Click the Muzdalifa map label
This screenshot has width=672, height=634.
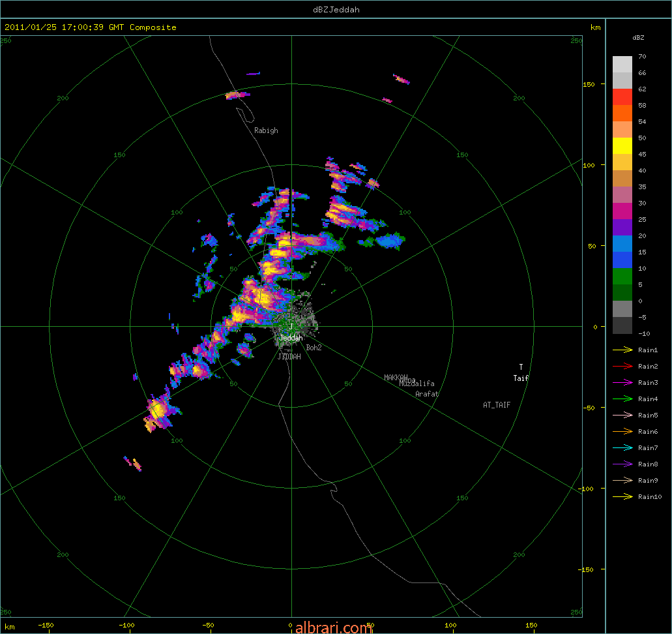(417, 384)
